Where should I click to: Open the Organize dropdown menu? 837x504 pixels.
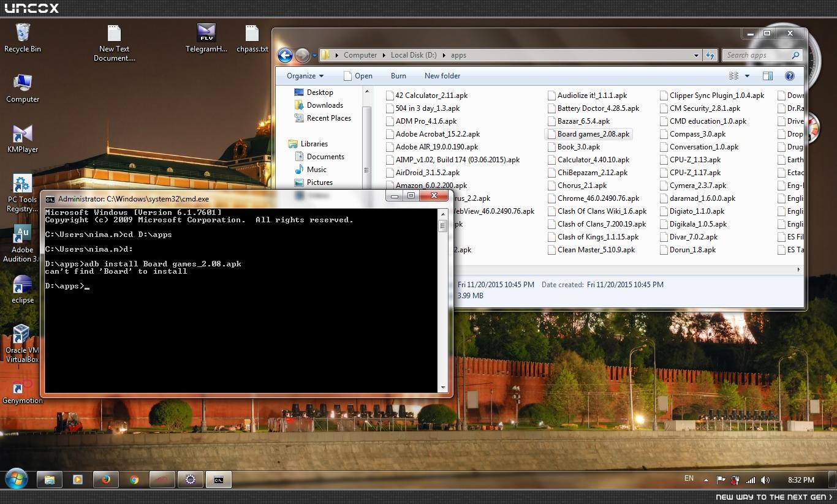point(305,76)
